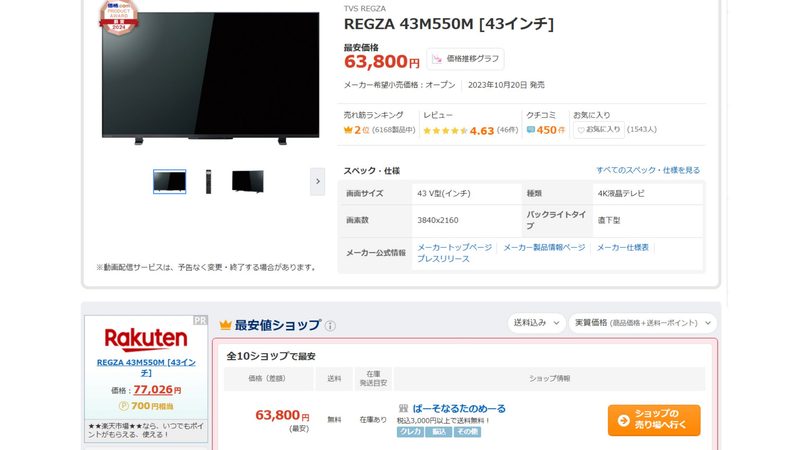Select the angled TV view thumbnail

[248, 182]
